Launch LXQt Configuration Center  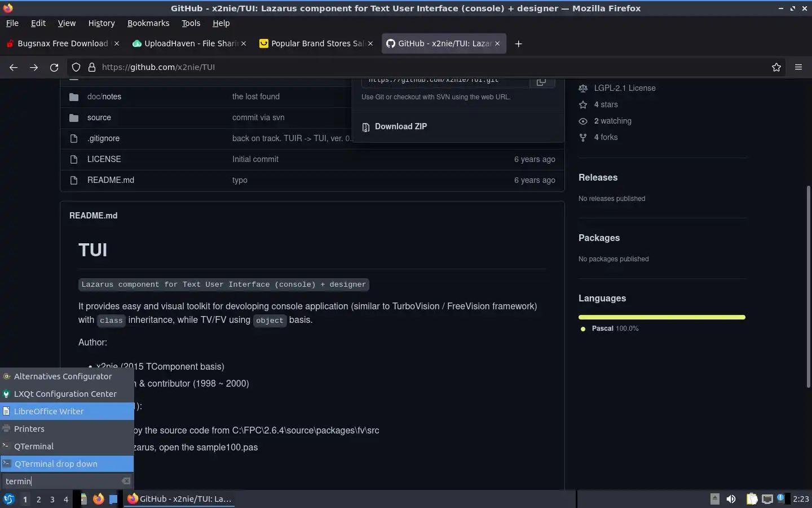[67, 394]
